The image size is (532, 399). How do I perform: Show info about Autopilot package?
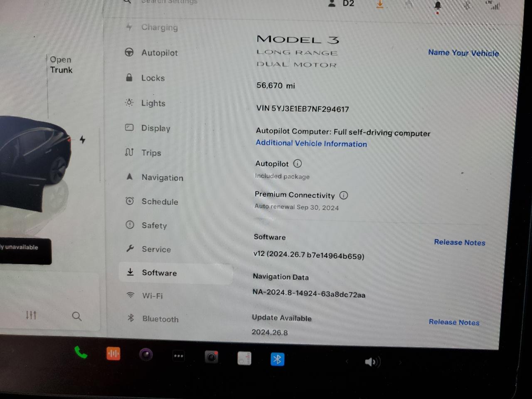(298, 163)
